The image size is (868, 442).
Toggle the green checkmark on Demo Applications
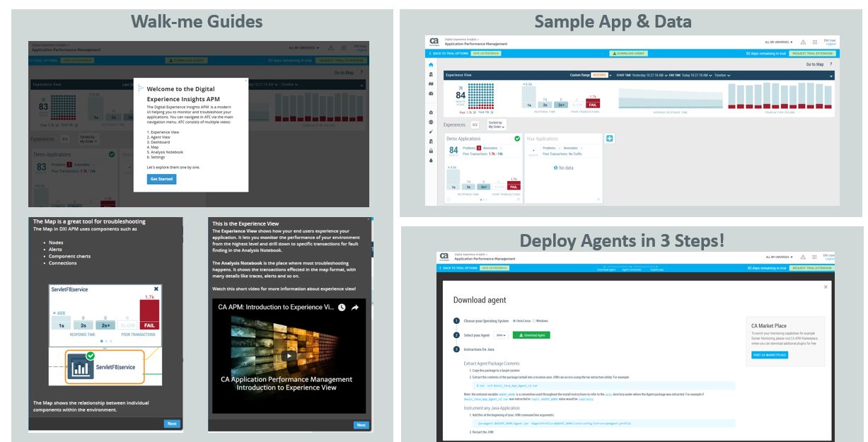[x=517, y=138]
